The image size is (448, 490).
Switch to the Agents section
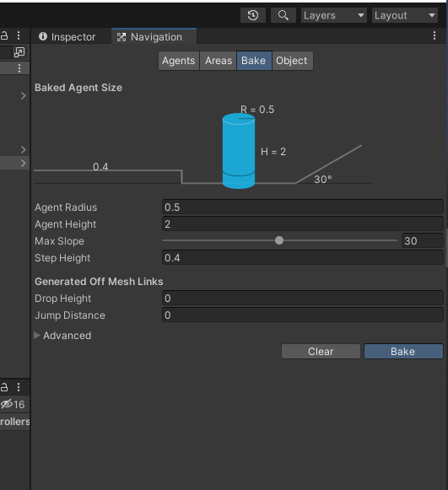(179, 61)
